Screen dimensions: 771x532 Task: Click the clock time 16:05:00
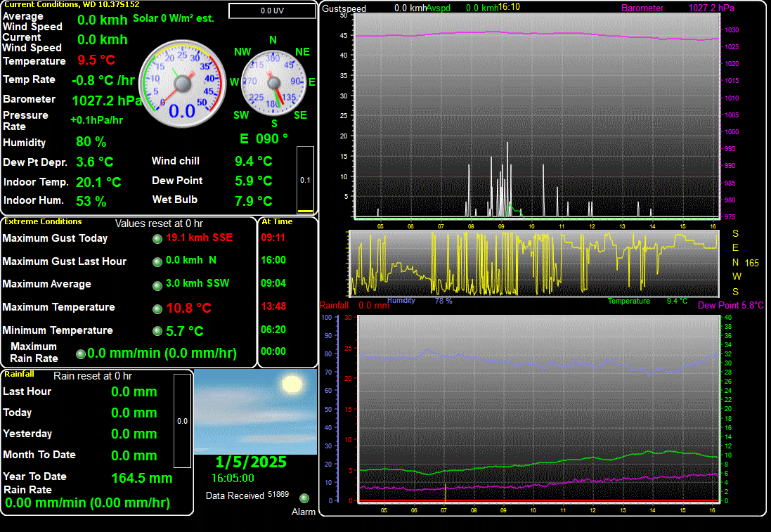[233, 478]
